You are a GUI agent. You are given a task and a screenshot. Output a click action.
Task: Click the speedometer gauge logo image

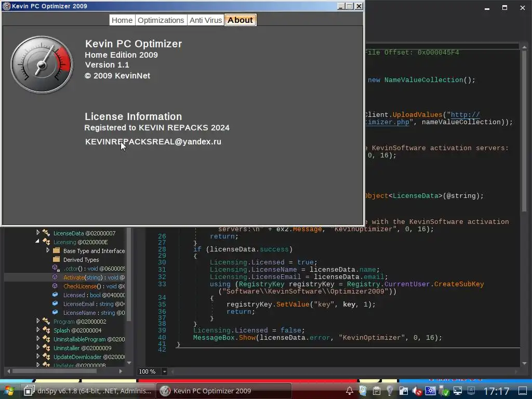pyautogui.click(x=42, y=64)
